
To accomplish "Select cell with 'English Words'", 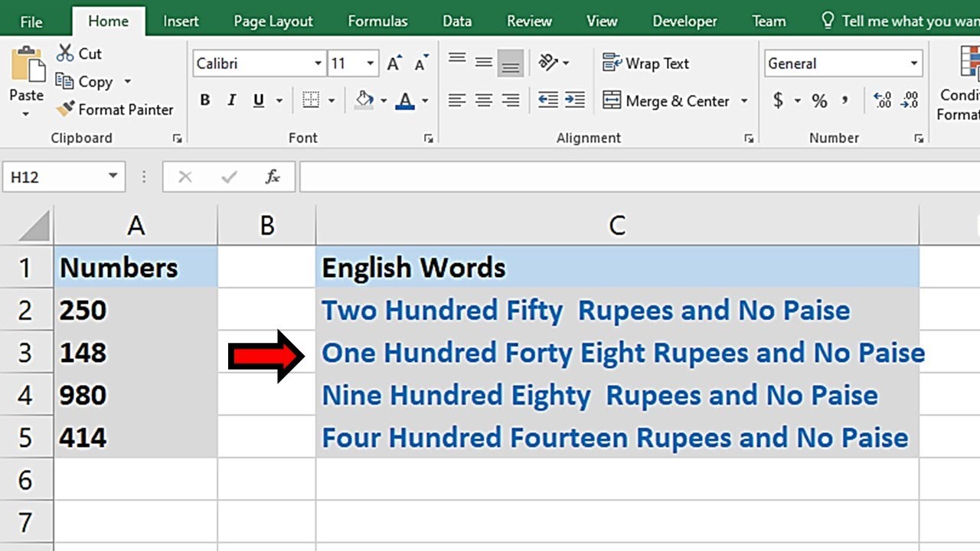I will (x=617, y=268).
